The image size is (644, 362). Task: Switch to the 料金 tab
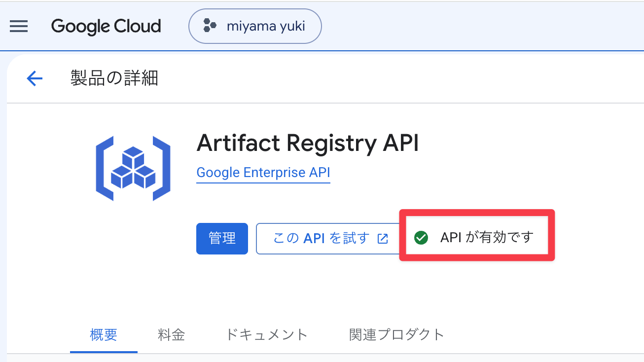[172, 335]
